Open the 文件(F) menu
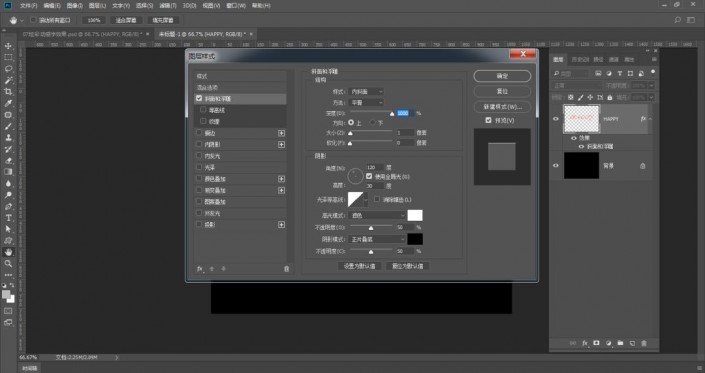The image size is (705, 373). (x=29, y=5)
